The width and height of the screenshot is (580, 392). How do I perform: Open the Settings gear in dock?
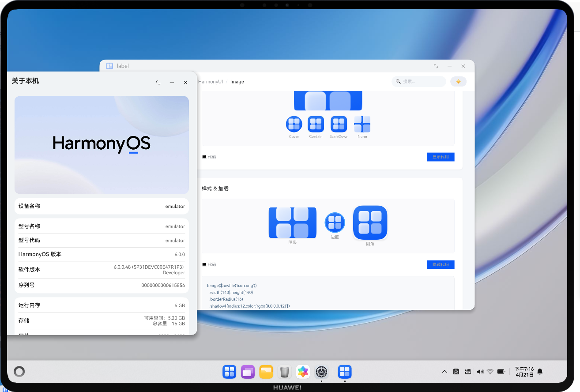coord(321,372)
